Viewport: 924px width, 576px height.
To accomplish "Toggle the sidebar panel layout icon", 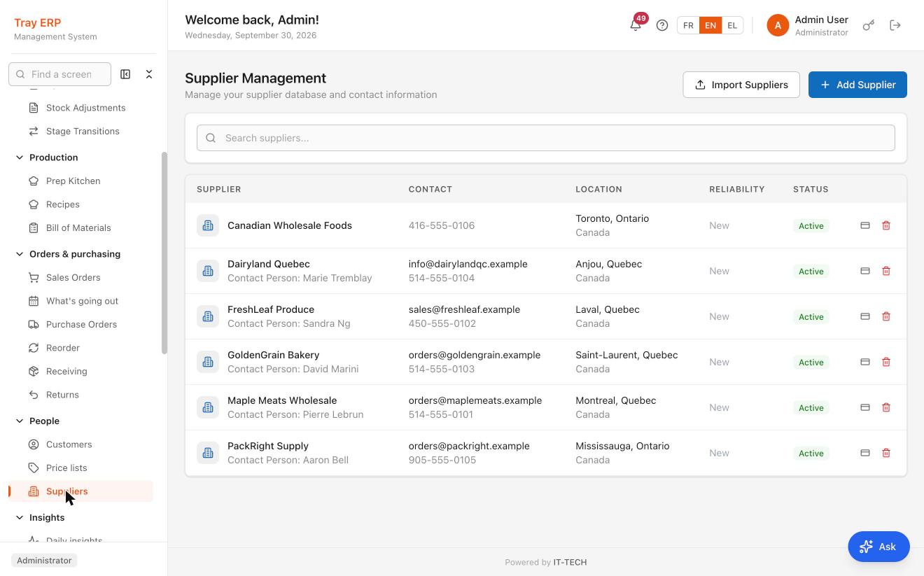I will (125, 74).
